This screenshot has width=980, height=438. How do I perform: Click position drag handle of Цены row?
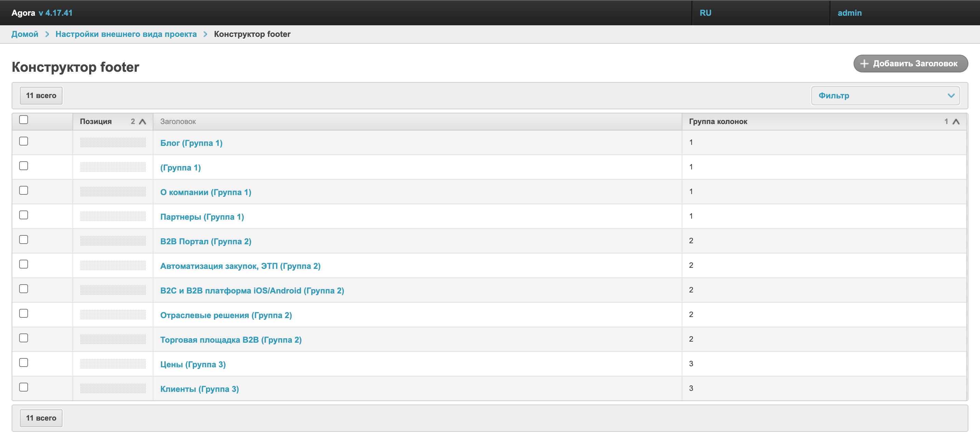pos(113,364)
